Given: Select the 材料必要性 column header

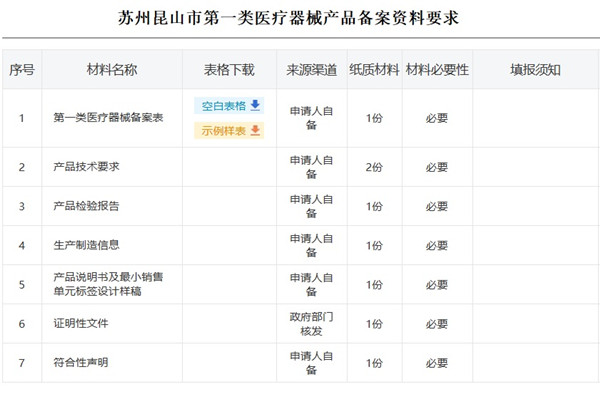Looking at the screenshot, I should [437, 70].
